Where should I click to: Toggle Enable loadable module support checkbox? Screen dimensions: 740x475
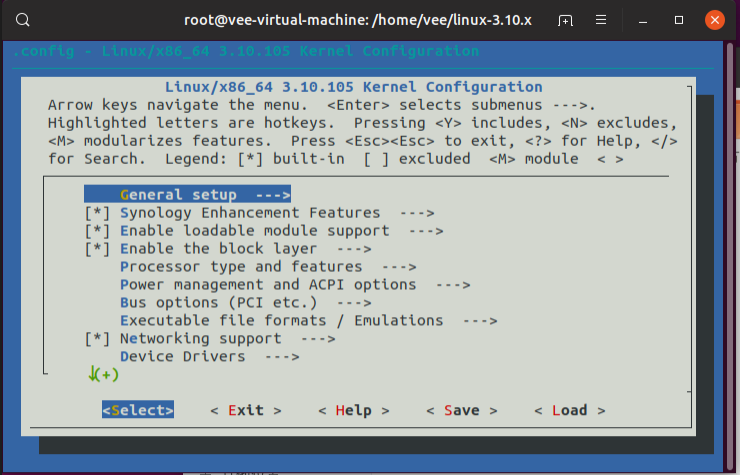[x=97, y=231]
